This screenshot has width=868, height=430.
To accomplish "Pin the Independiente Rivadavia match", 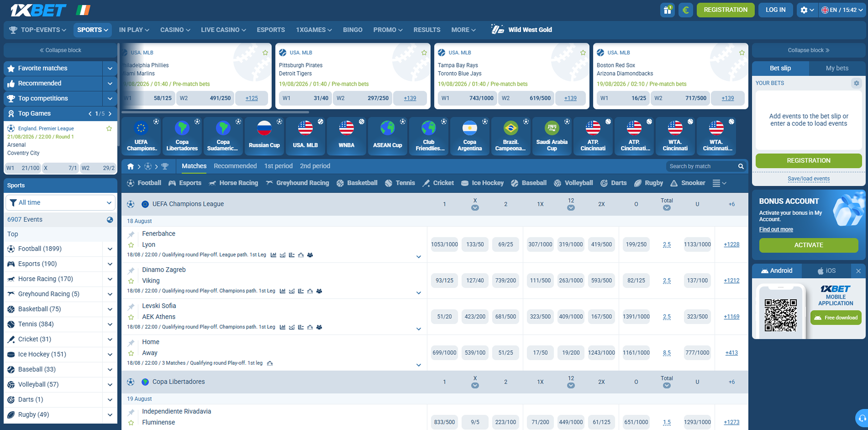I will (131, 412).
